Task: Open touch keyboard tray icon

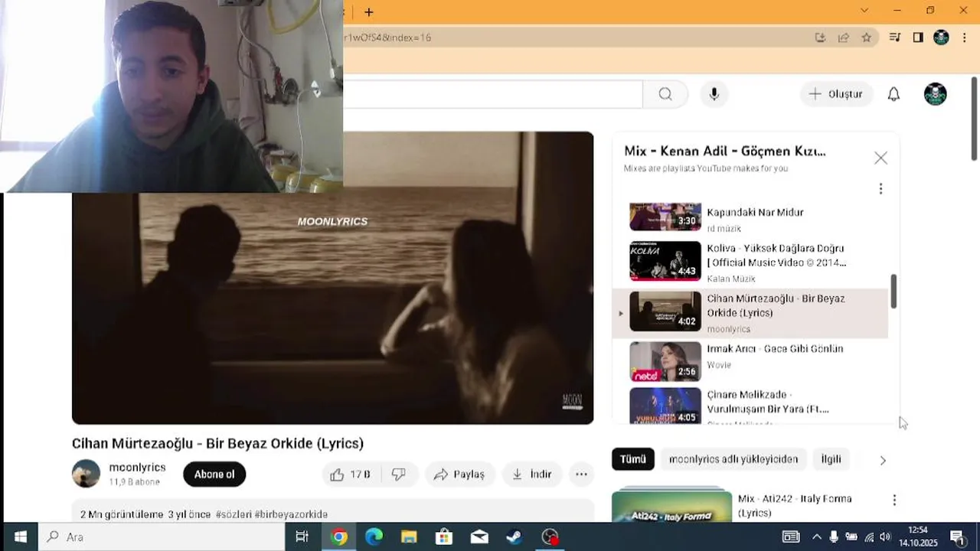Action: tap(791, 536)
